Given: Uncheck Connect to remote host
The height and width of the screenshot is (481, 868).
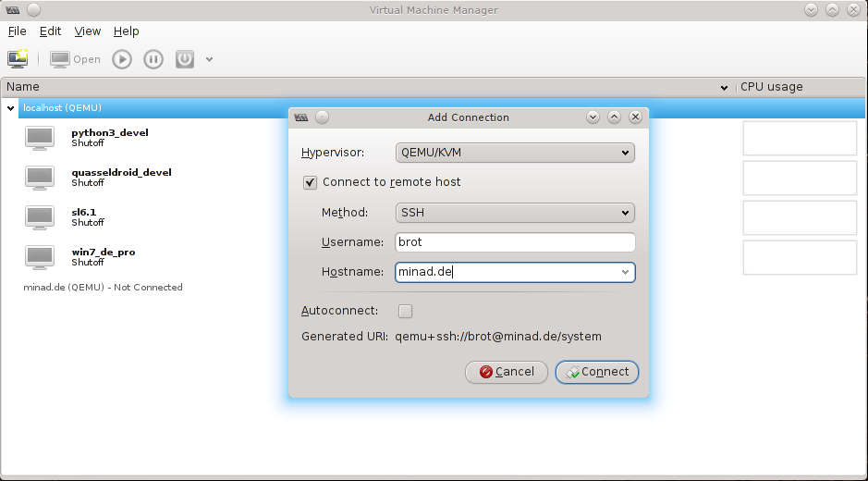Looking at the screenshot, I should pyautogui.click(x=310, y=182).
